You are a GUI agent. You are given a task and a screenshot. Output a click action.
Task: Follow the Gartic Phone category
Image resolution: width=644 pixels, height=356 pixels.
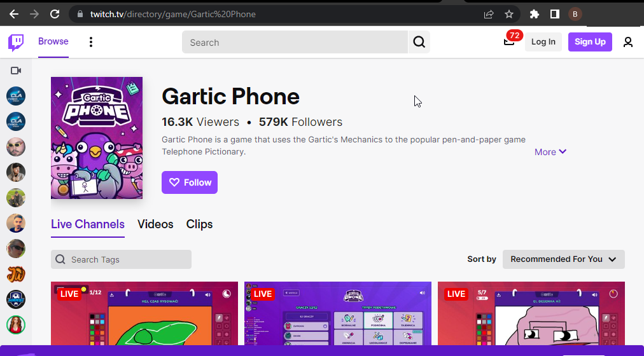190,182
